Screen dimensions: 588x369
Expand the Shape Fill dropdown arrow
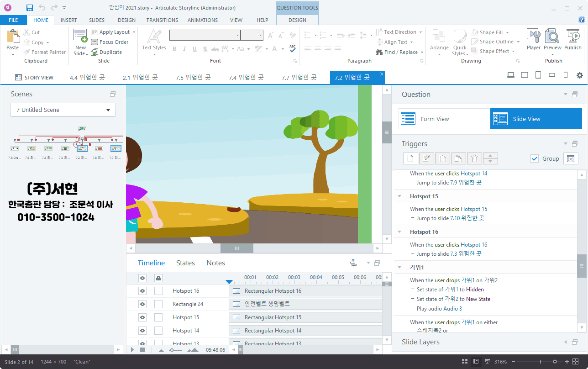coord(507,32)
